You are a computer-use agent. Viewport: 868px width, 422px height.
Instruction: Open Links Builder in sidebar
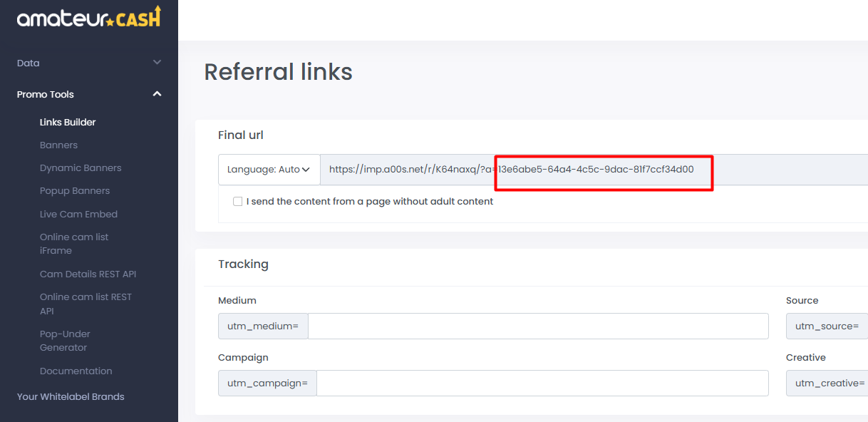tap(68, 122)
